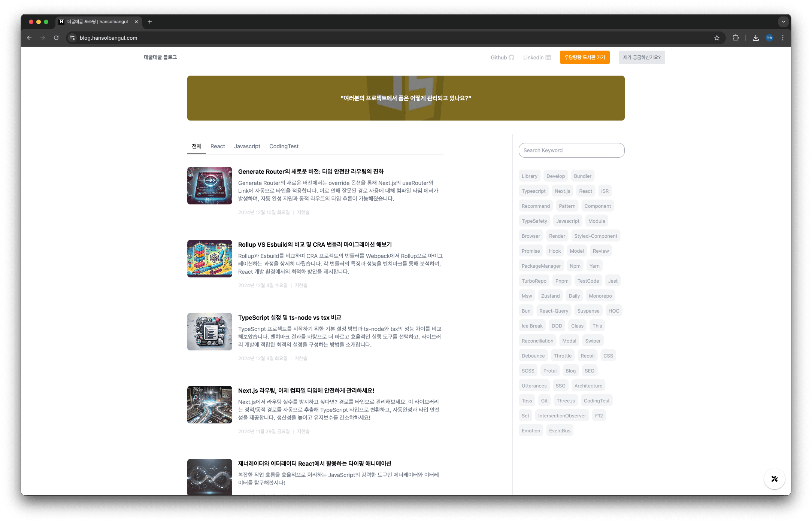The width and height of the screenshot is (812, 523).
Task: Filter by the HOC tag
Action: (614, 311)
